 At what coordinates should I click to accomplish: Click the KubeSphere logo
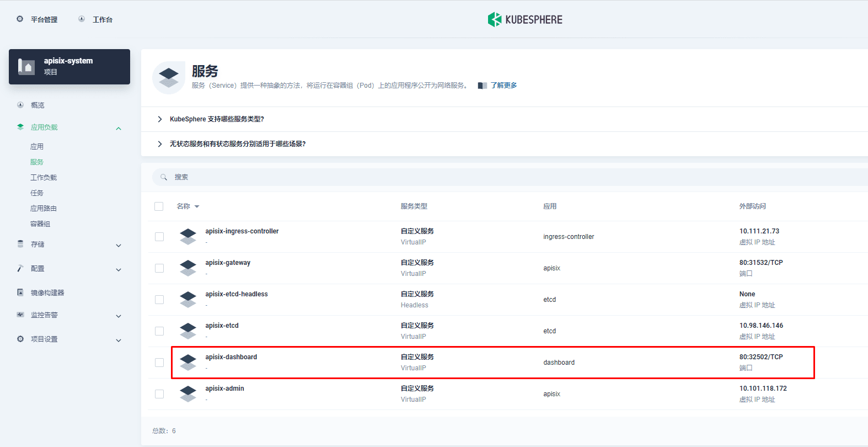coord(525,19)
